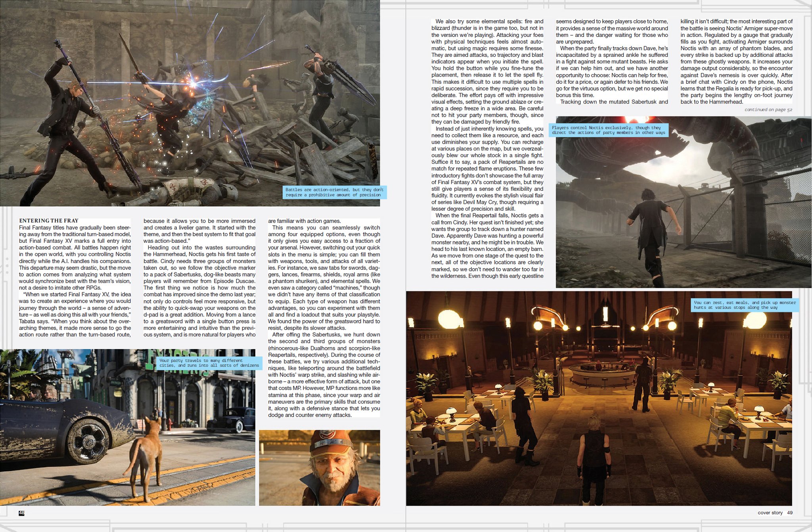
Task: Click the paragraph starting "When we started Final Fantasy XV"
Action: click(75, 315)
